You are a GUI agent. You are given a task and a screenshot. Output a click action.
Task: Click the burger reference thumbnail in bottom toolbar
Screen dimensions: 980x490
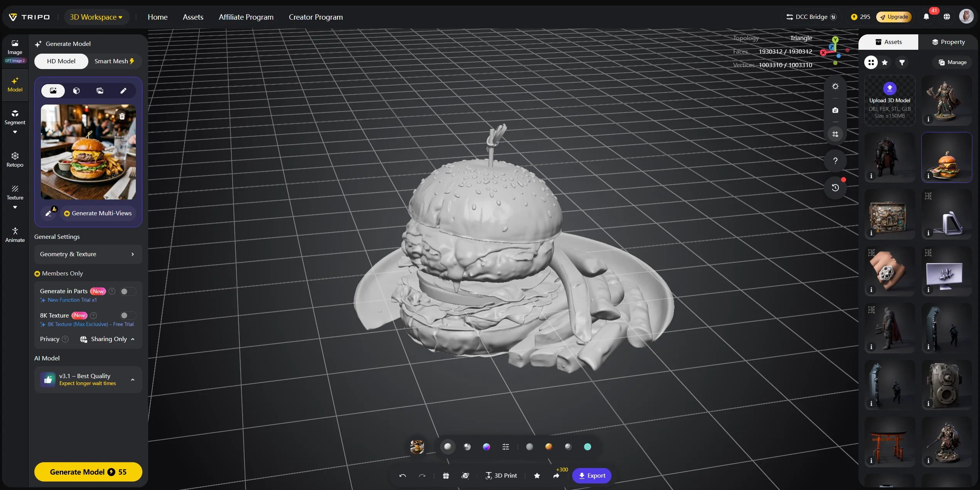[417, 447]
